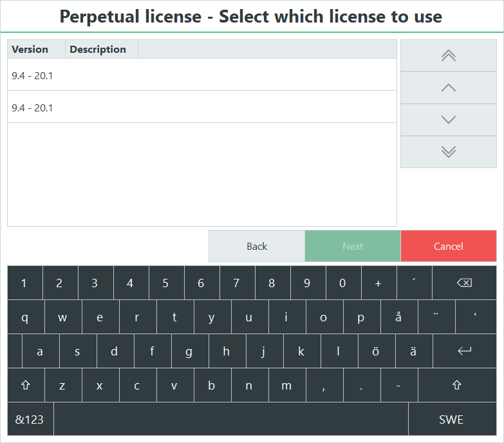The height and width of the screenshot is (443, 504).
Task: Click the red Cancel button
Action: pyautogui.click(x=449, y=246)
